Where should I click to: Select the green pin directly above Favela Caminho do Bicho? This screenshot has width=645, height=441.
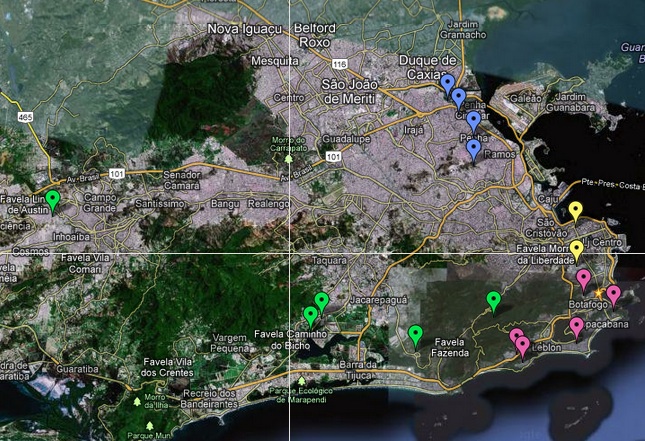pos(311,316)
